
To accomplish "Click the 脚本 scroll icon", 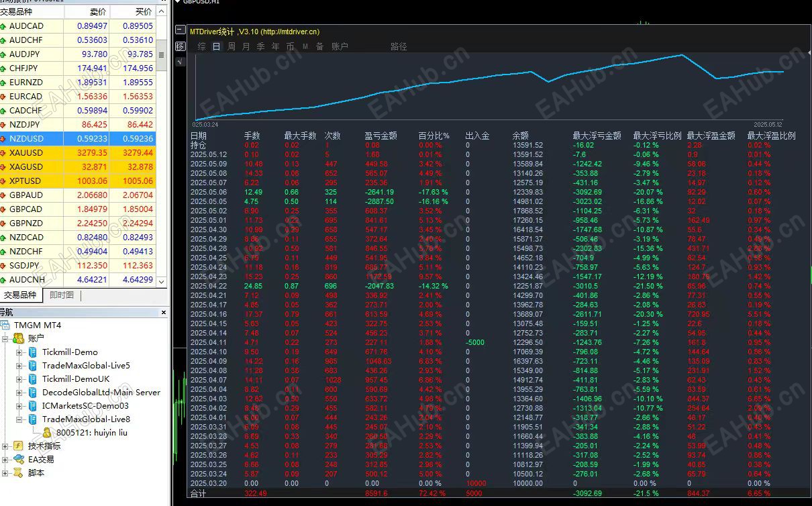I will tap(18, 473).
